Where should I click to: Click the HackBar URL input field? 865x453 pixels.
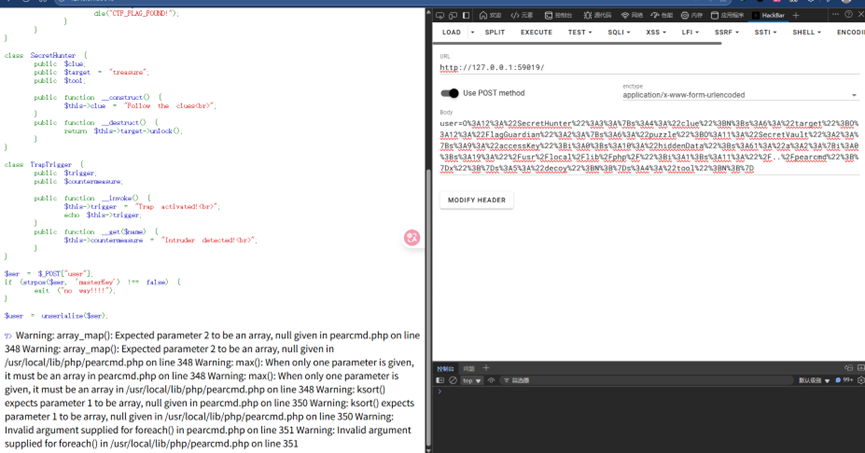coord(649,67)
